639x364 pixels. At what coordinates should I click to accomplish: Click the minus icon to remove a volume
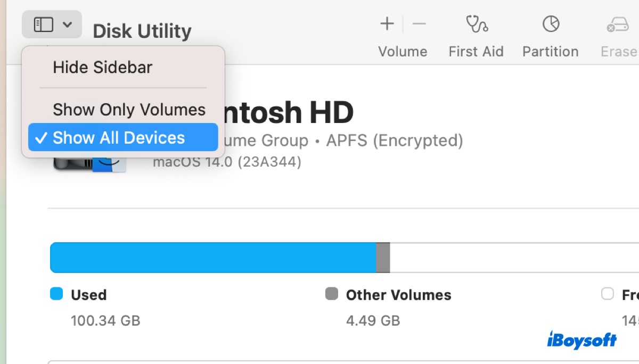tap(419, 24)
